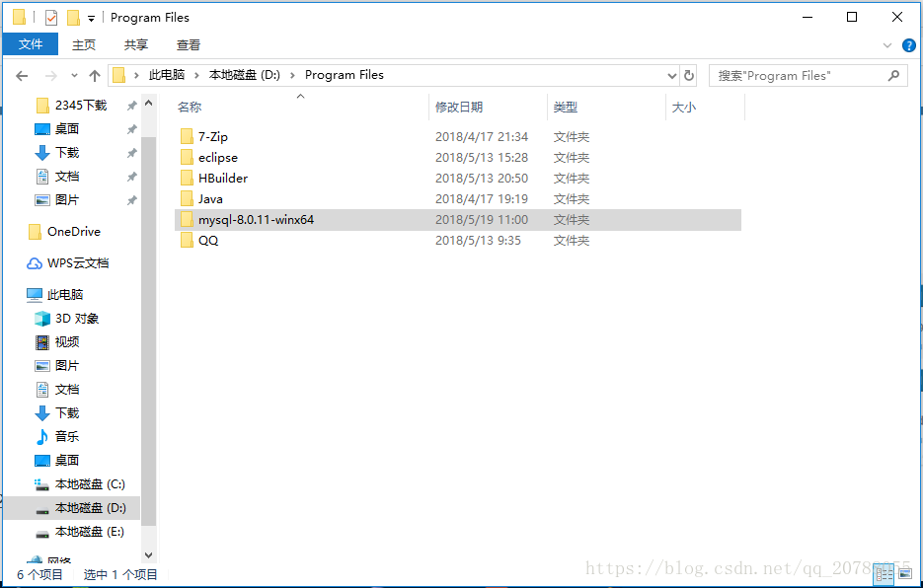The width and height of the screenshot is (923, 588).
Task: Select the Java folder icon
Action: (187, 199)
